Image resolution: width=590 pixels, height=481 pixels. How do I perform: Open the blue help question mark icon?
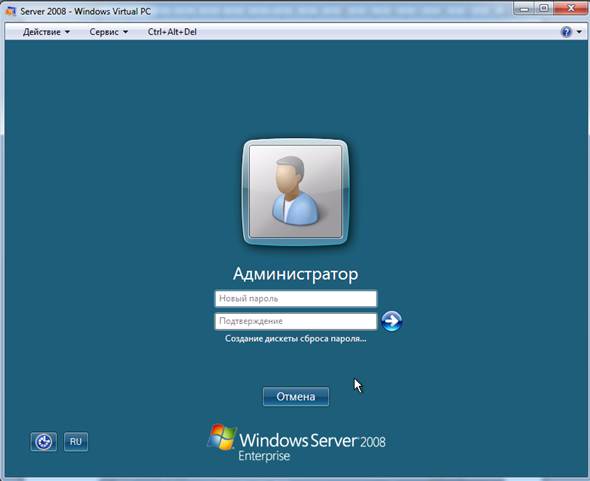[566, 32]
